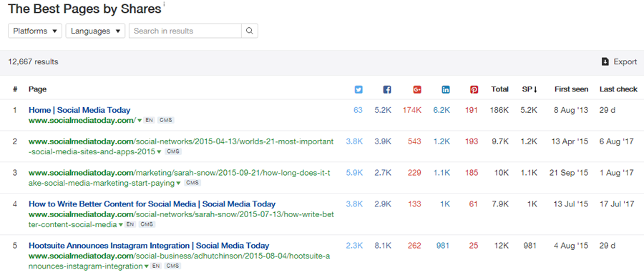Viewport: 644px width, 275px height.
Task: Click the CMS tag on homepage row
Action: click(166, 121)
